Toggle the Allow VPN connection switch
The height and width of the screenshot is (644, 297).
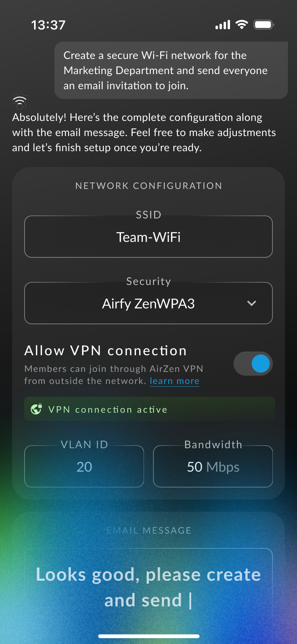pos(253,364)
